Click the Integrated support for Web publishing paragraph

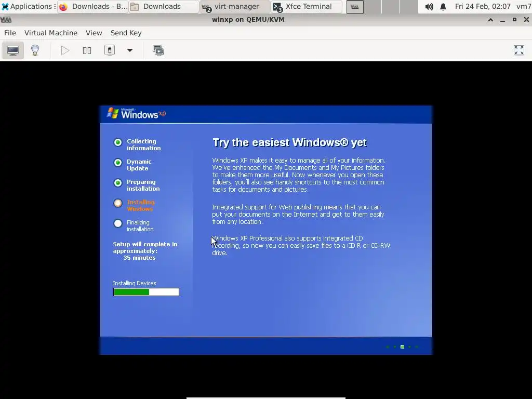[x=298, y=215]
